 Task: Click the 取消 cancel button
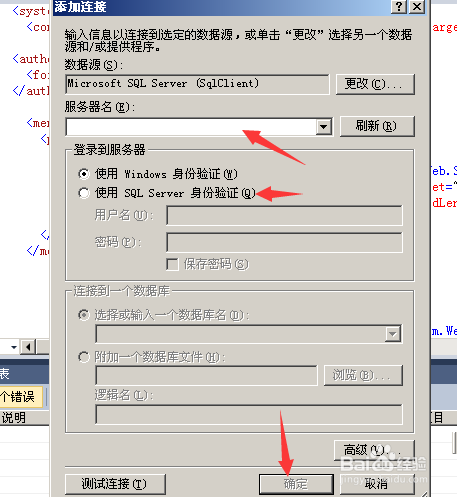[x=377, y=484]
